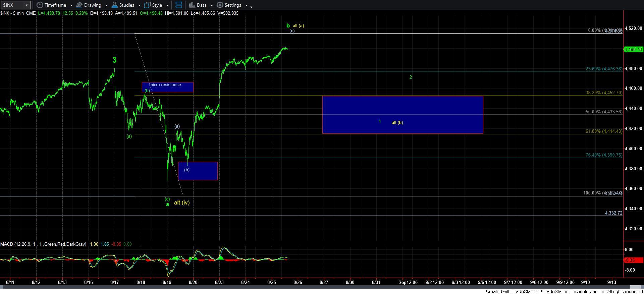Open the $INX symbol dropdown
Screen dimensions: 644x294
coord(26,5)
